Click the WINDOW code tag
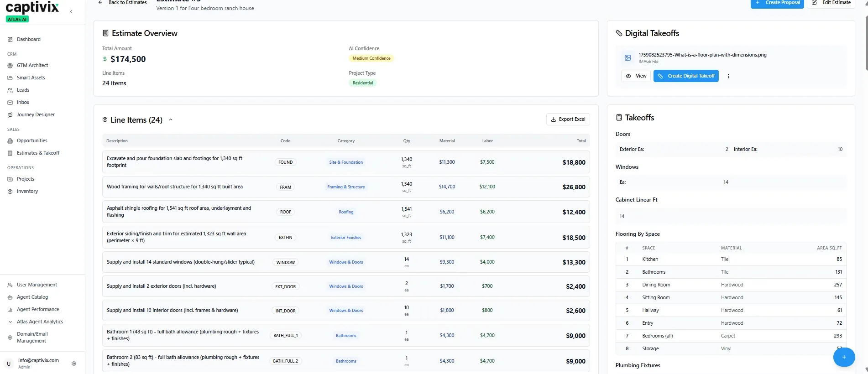868x374 pixels. point(286,263)
